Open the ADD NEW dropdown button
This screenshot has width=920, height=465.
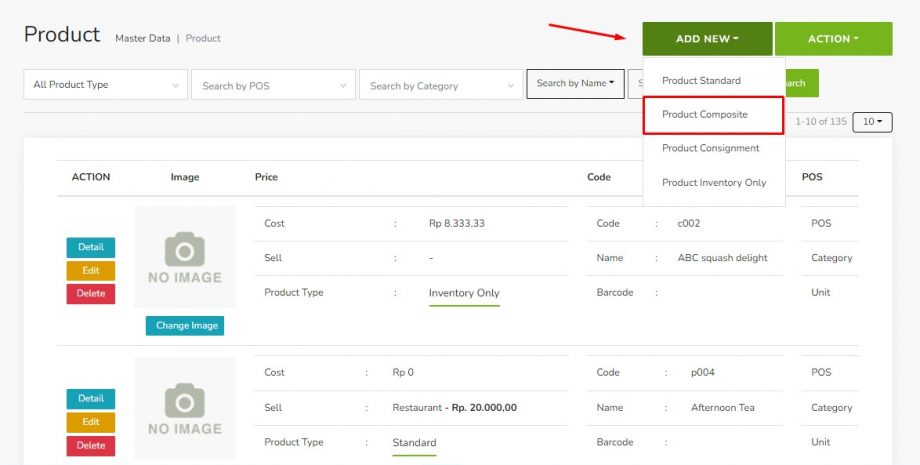tap(707, 39)
